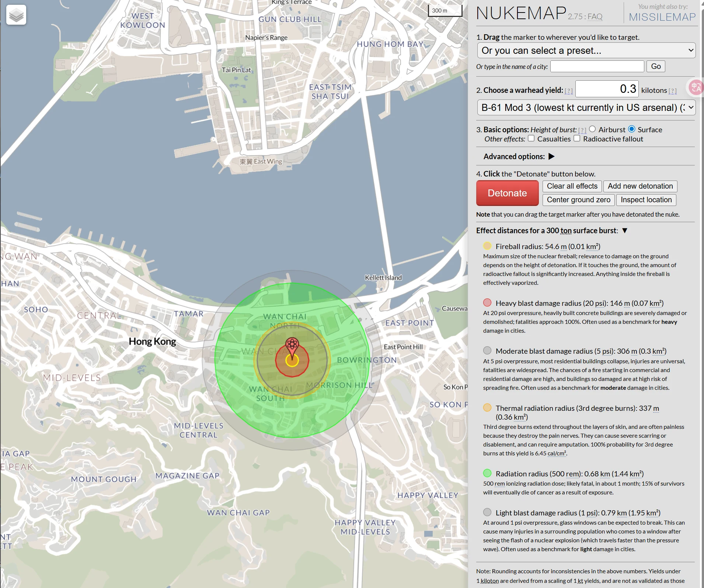Click the 'MOUNT GOUGH' map label

pyautogui.click(x=104, y=479)
